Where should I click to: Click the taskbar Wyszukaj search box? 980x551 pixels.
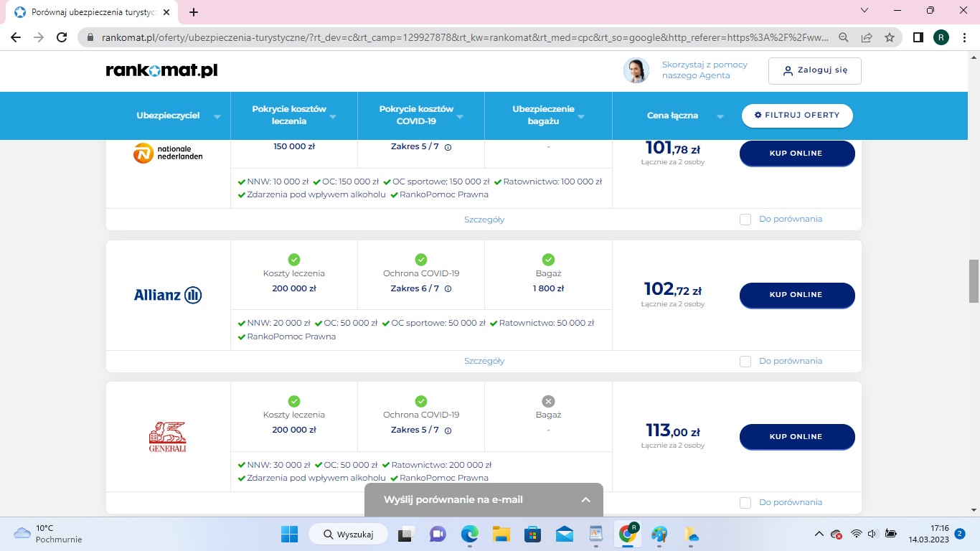(349, 534)
